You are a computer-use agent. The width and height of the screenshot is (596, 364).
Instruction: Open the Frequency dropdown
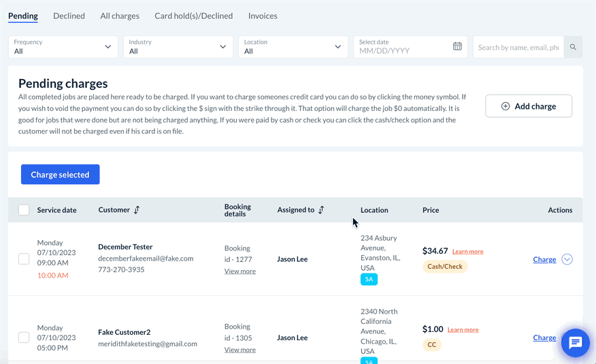tap(63, 47)
